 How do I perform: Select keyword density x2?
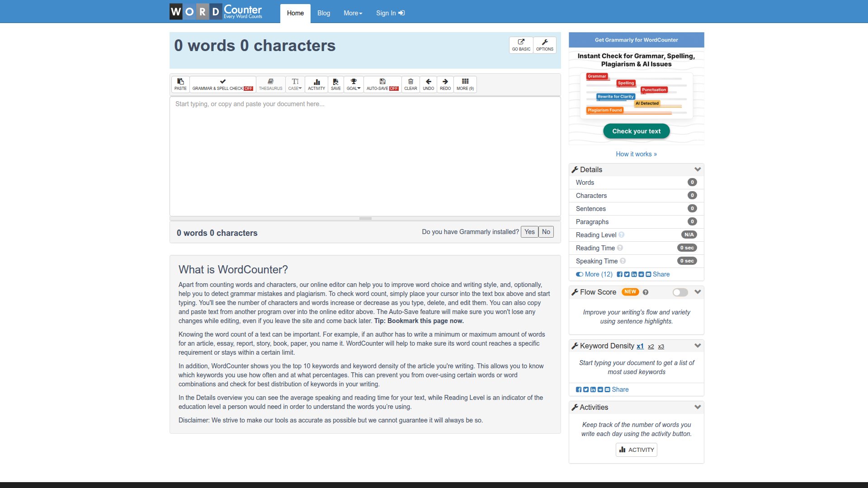(x=651, y=347)
